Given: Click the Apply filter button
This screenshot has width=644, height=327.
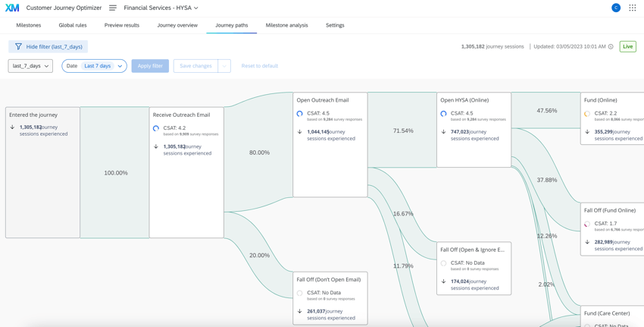Looking at the screenshot, I should coord(150,66).
